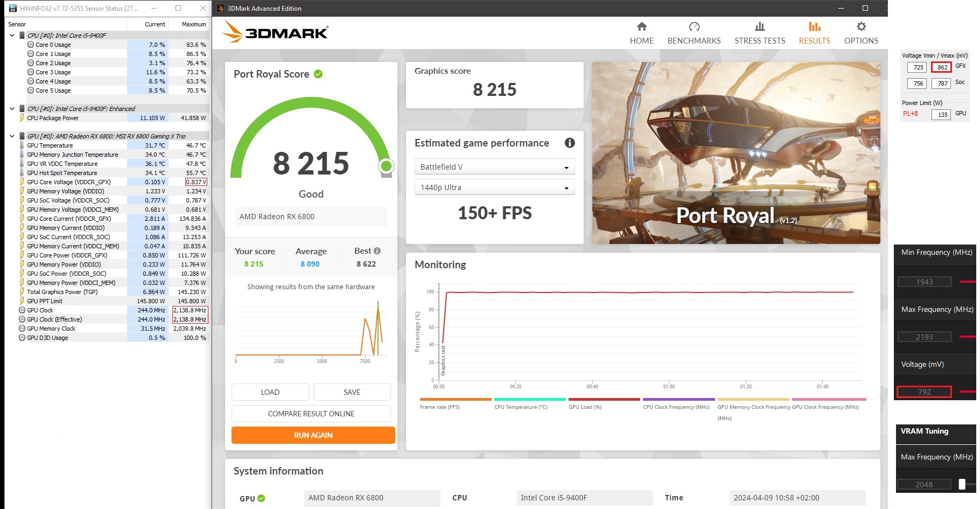Click the Soc Vmax 787 field

pos(942,83)
